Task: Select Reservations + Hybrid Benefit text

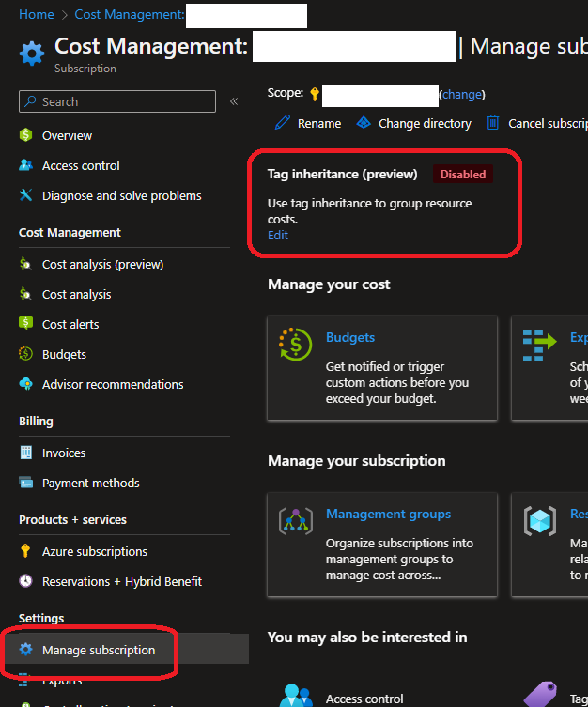Action: pos(122,581)
